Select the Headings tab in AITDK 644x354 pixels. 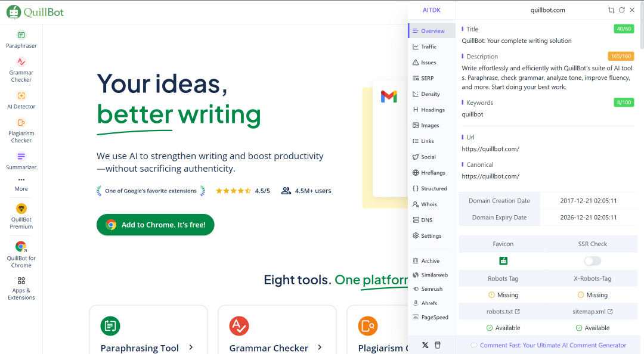pyautogui.click(x=432, y=110)
